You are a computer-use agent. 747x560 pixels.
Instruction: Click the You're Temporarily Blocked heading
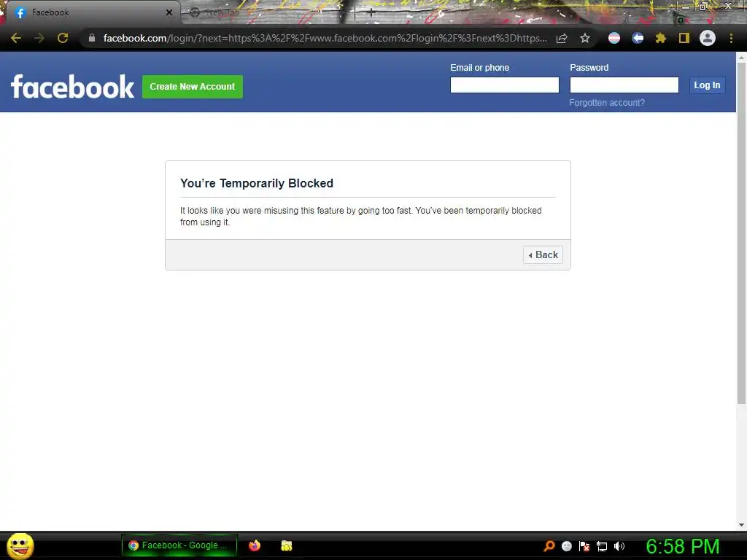[257, 183]
